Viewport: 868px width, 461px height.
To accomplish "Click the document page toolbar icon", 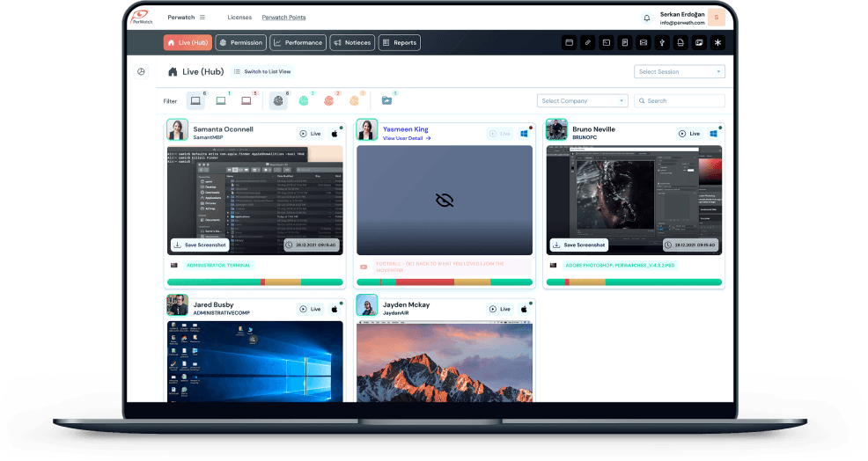I will pyautogui.click(x=625, y=42).
